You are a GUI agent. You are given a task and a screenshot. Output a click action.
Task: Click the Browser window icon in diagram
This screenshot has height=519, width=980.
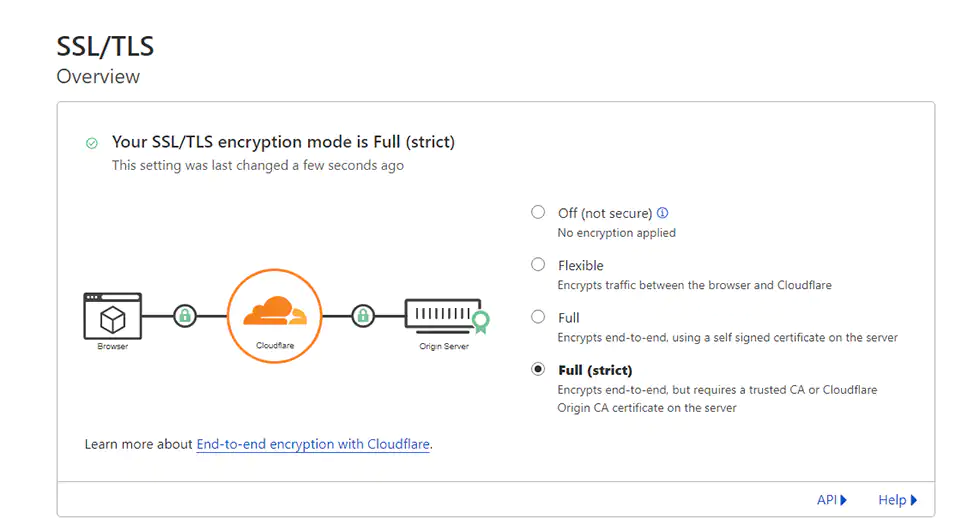[x=112, y=316]
